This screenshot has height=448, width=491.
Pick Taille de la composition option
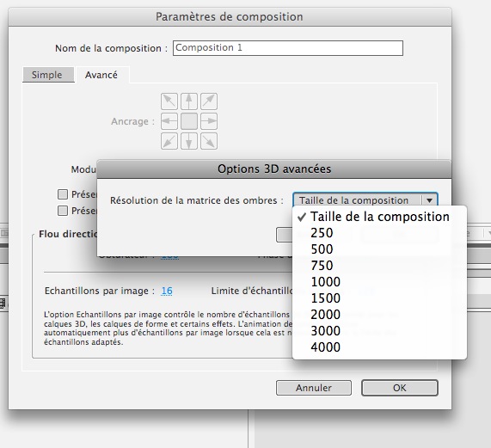point(380,217)
